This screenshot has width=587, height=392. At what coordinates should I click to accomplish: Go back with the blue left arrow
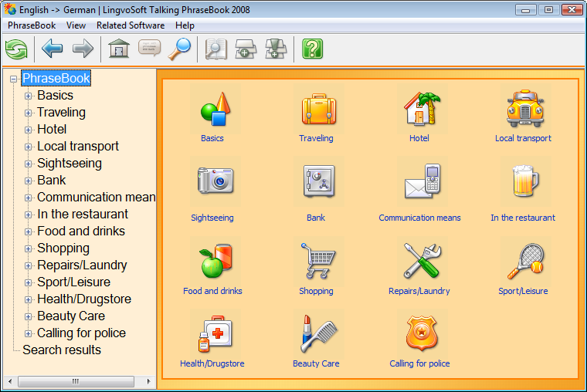click(52, 49)
